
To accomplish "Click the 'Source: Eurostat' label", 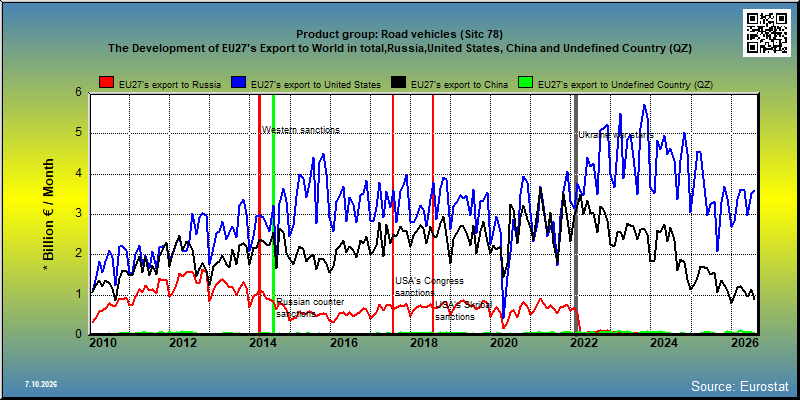I will tap(740, 385).
